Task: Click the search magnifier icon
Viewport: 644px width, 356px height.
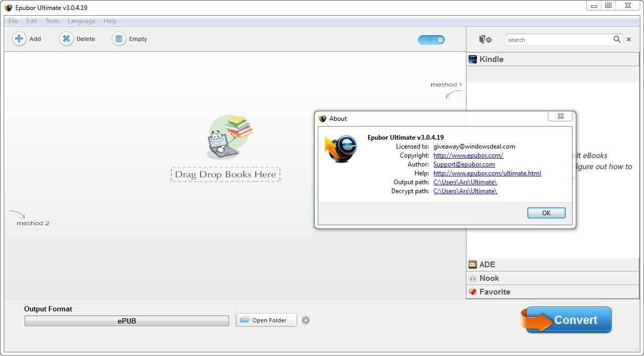Action: pyautogui.click(x=617, y=39)
